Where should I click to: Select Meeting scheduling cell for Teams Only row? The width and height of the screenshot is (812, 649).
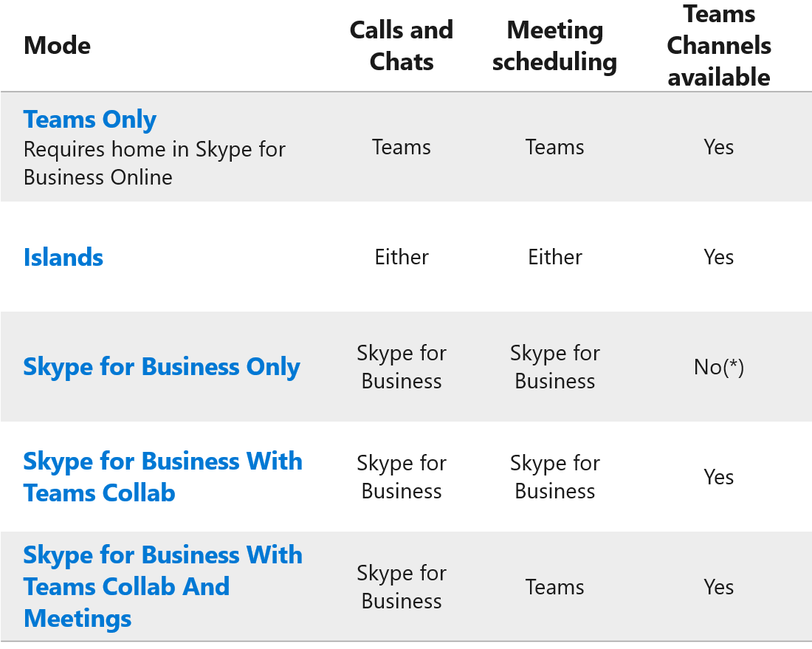(x=555, y=148)
